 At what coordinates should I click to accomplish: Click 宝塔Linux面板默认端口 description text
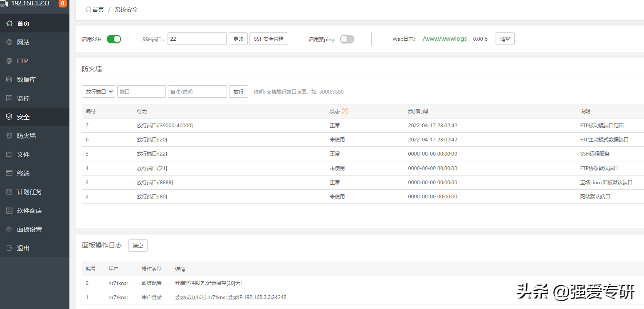pos(606,182)
